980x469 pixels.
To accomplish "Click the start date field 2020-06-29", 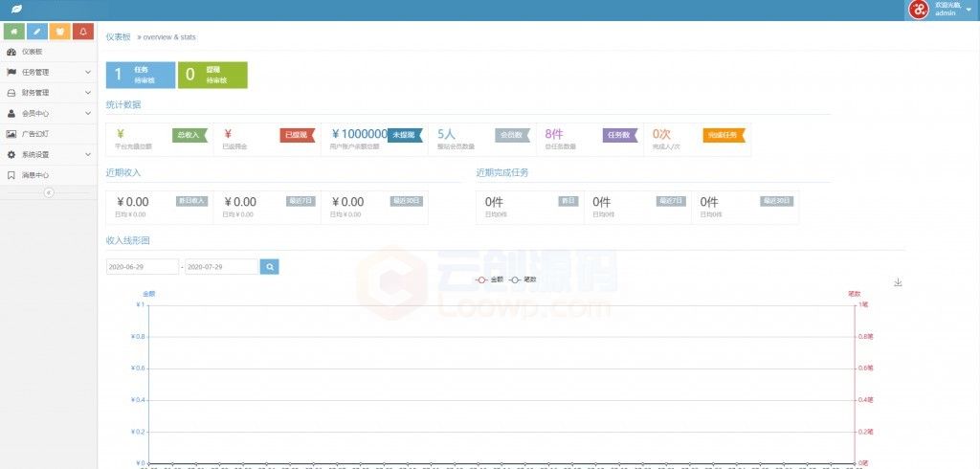I will tap(143, 266).
